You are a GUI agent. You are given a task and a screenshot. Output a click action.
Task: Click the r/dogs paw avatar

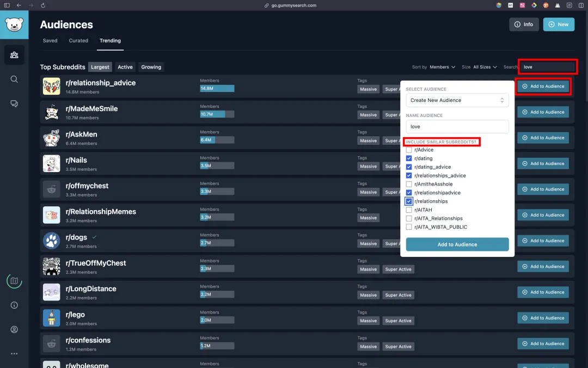[x=51, y=241]
